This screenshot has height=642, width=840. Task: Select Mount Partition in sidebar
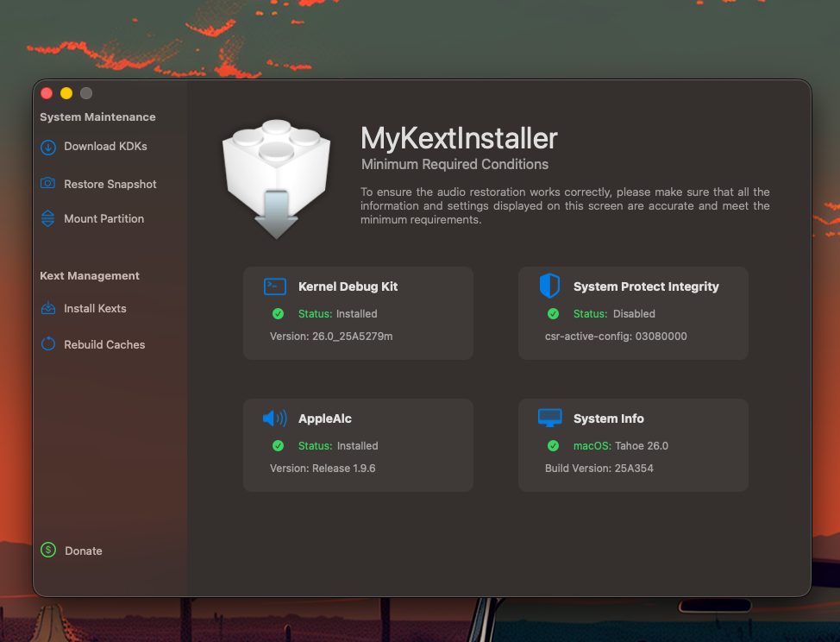coord(104,218)
